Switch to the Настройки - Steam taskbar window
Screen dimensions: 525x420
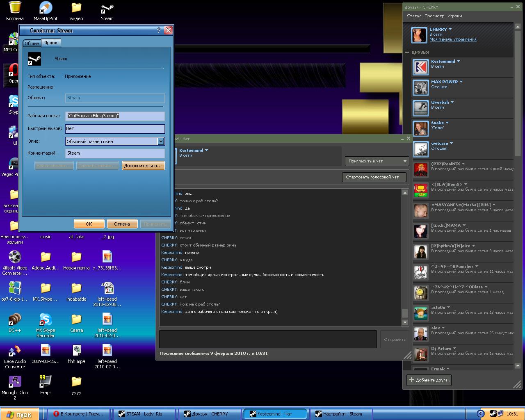341,414
